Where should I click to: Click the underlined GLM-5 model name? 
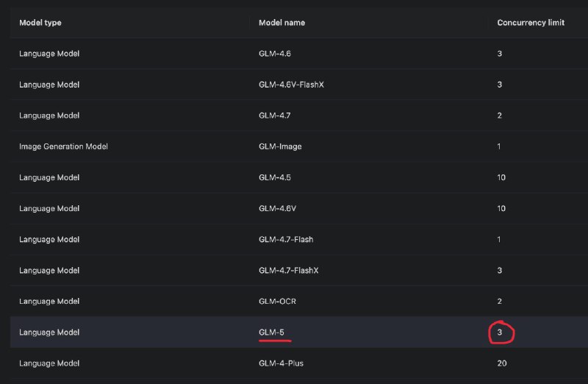click(271, 332)
